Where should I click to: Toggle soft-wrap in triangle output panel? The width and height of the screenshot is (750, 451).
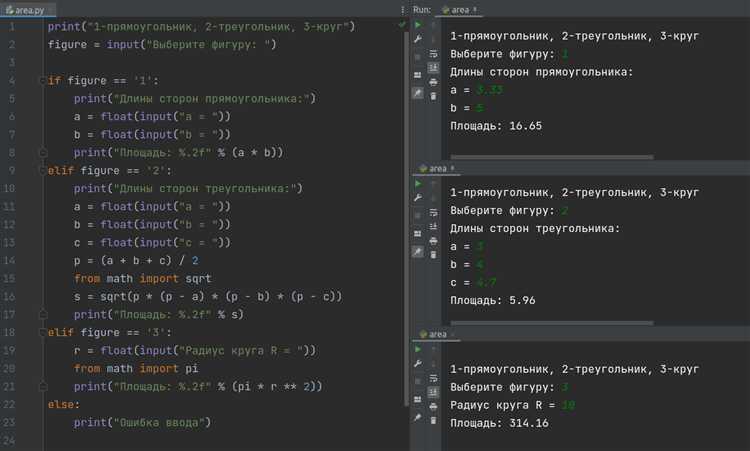click(433, 212)
